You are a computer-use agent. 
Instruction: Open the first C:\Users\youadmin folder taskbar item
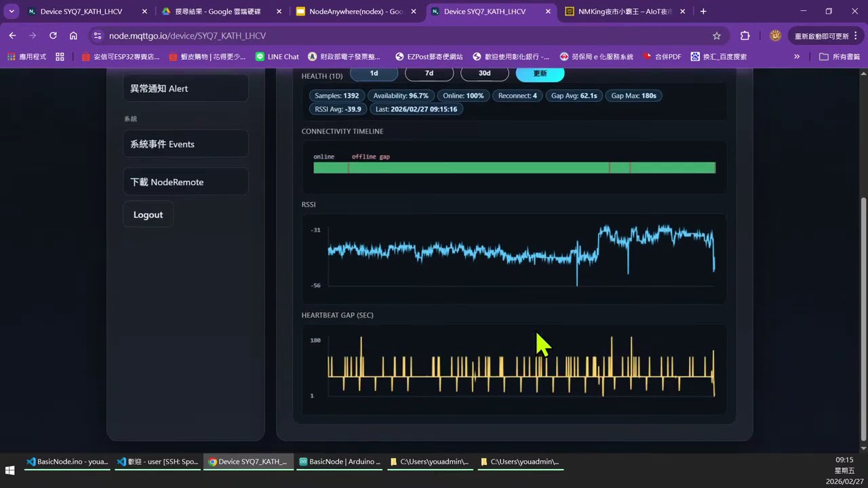[x=430, y=462]
